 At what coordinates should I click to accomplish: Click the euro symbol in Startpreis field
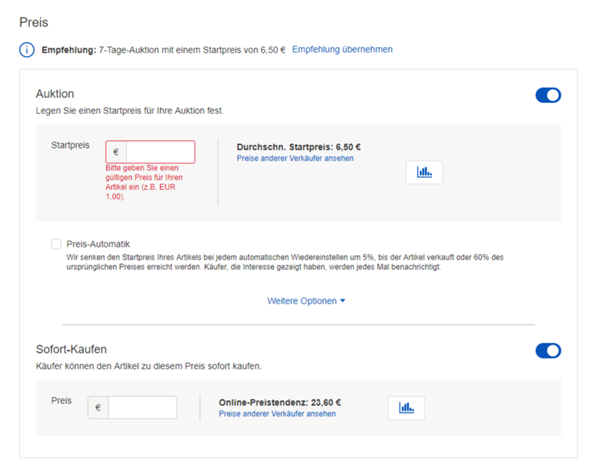point(116,152)
